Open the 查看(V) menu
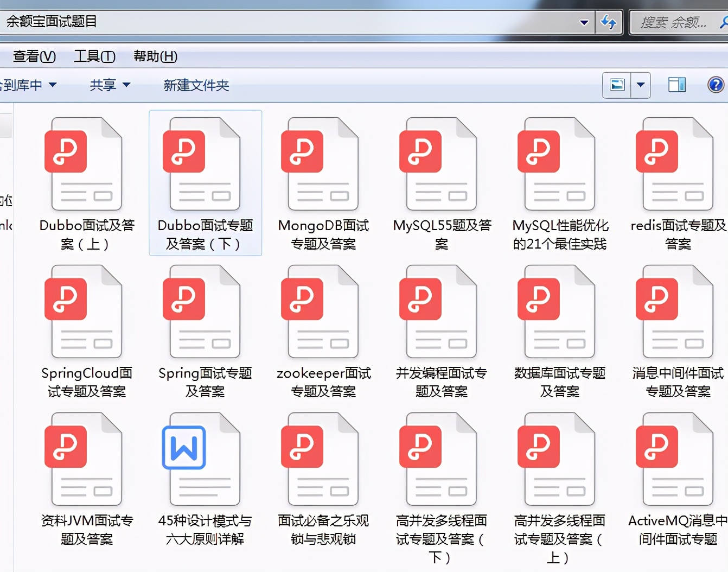Viewport: 728px width, 572px height. 34,56
